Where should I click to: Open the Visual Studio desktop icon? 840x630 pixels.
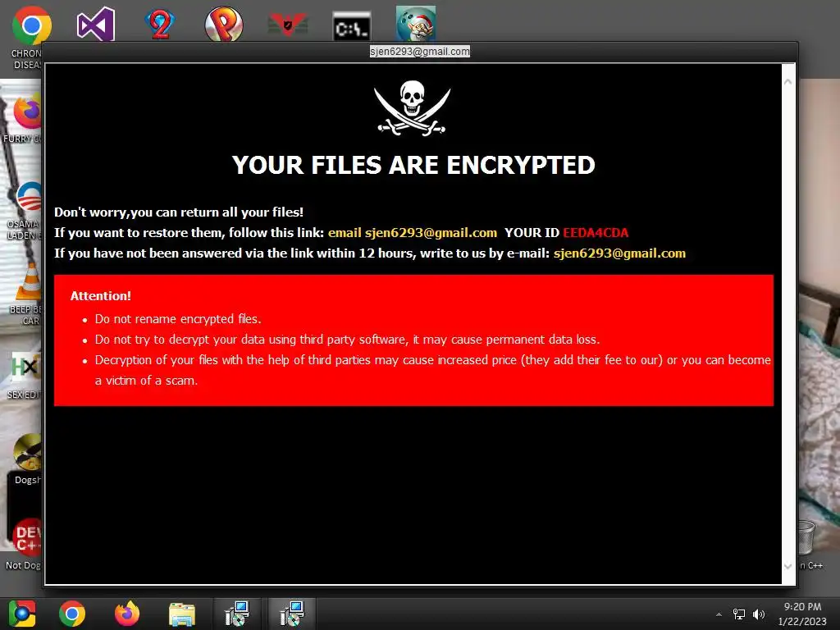tap(95, 24)
